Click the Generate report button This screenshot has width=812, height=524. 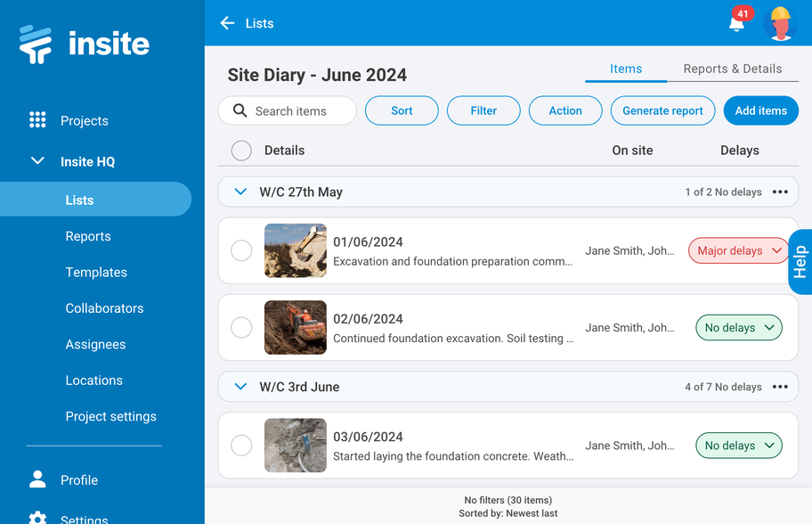click(x=662, y=111)
